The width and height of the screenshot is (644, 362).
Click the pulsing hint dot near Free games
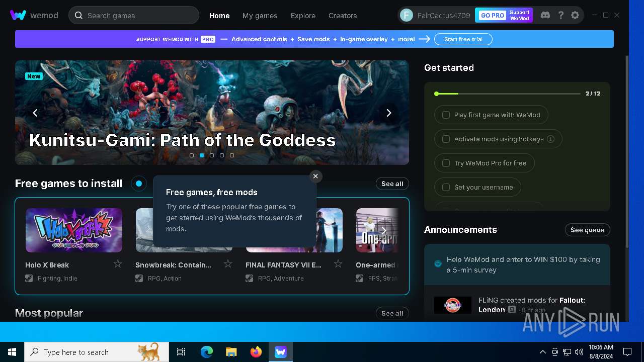coord(139,184)
